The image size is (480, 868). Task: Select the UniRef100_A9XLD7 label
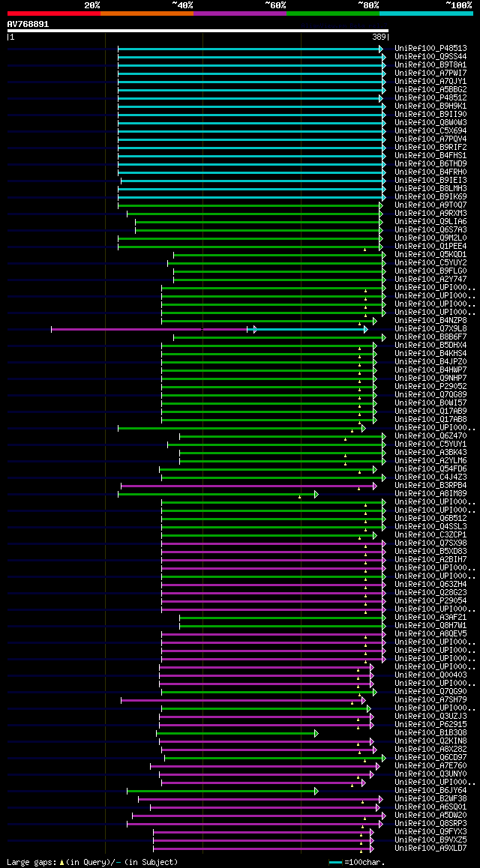click(430, 848)
